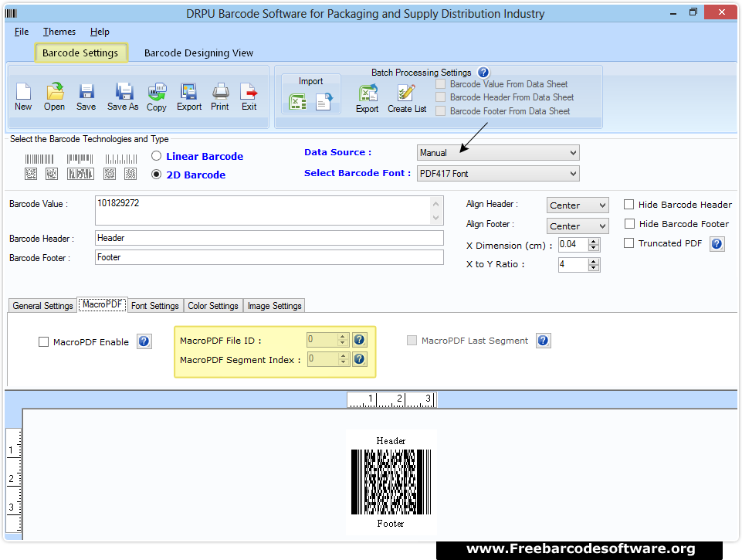
Task: Open the Help menu
Action: [x=100, y=32]
